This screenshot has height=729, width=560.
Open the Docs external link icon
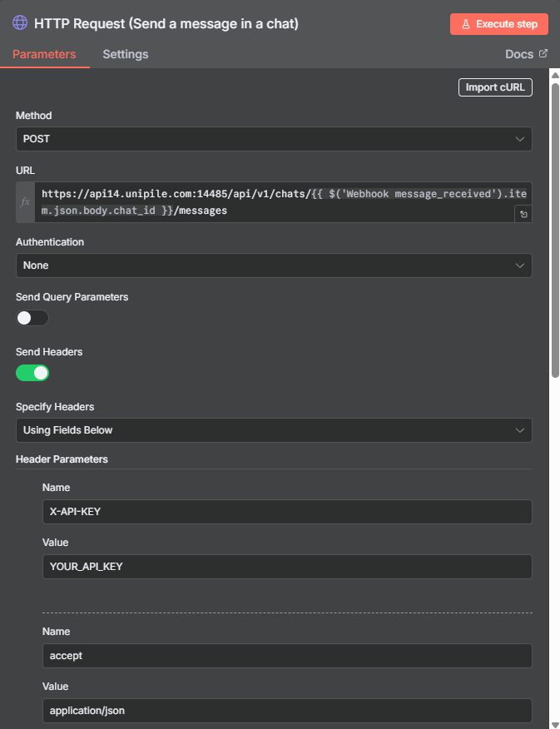(543, 53)
